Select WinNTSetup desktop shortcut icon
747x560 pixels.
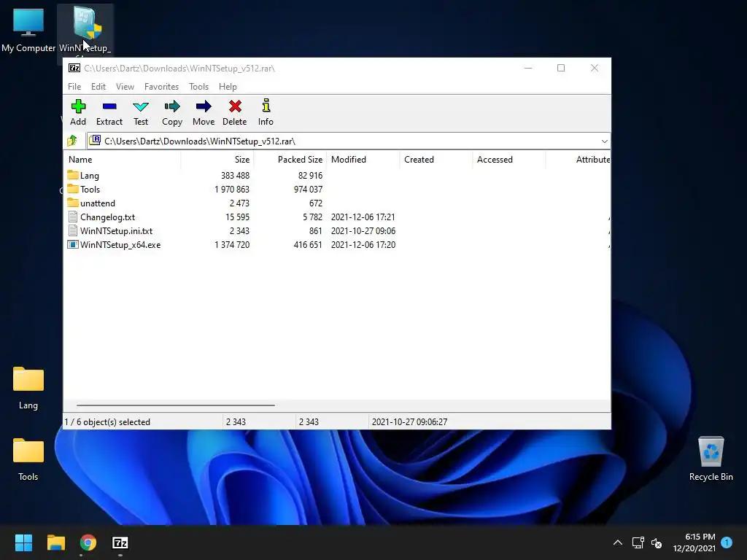(86, 23)
